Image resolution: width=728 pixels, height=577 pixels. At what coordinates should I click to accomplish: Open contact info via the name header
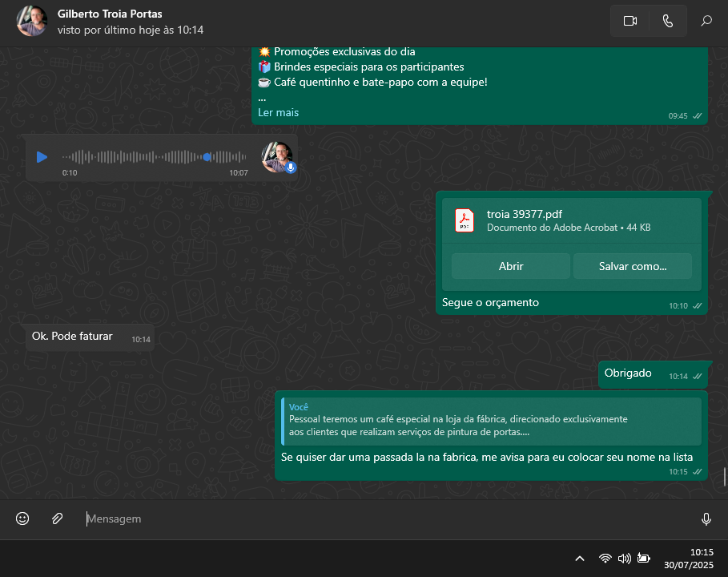click(110, 14)
